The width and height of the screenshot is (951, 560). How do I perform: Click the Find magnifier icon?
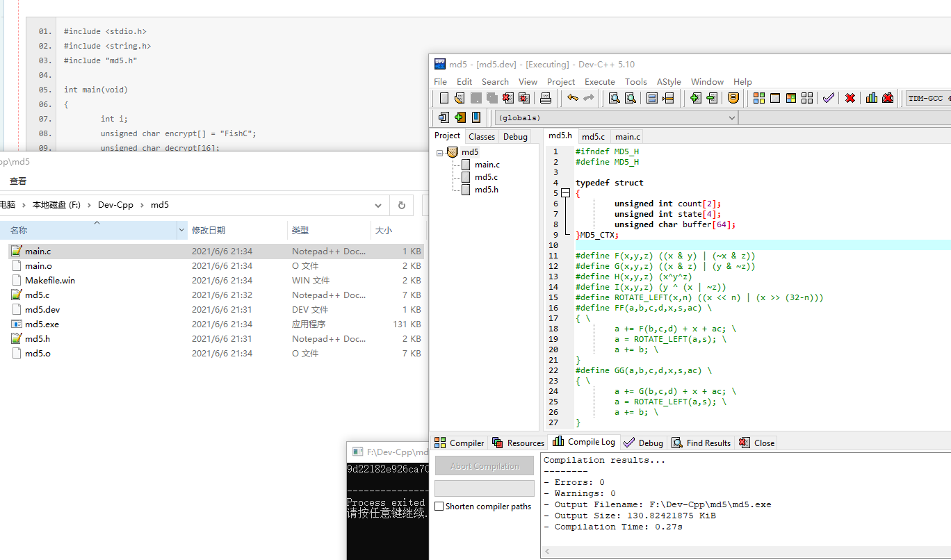(615, 98)
